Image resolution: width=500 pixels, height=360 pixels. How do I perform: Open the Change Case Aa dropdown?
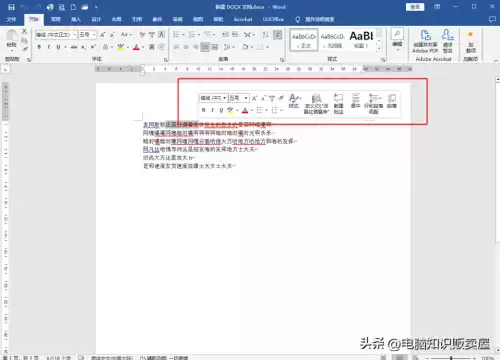click(x=126, y=35)
